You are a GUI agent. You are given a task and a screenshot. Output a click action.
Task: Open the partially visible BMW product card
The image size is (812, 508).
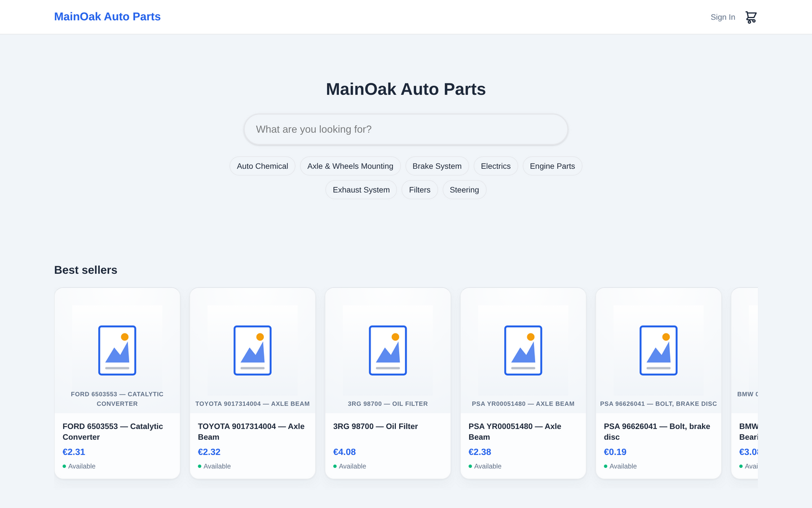745,383
